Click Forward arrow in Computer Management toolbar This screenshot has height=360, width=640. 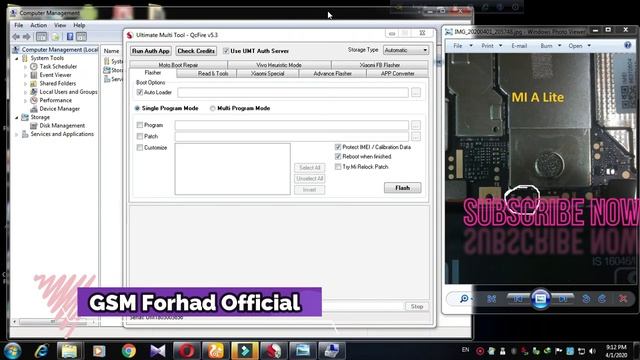pyautogui.click(x=27, y=37)
